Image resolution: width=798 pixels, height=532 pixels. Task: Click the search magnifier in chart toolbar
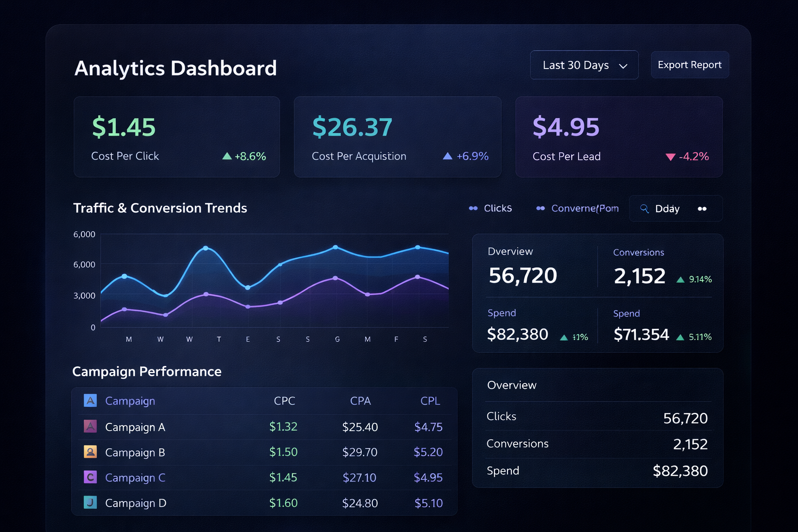coord(644,208)
